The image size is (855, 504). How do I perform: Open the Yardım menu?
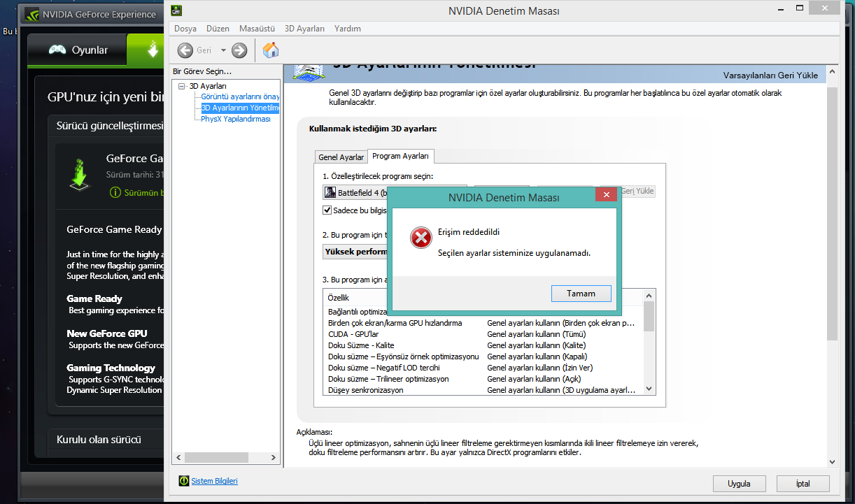pyautogui.click(x=348, y=29)
